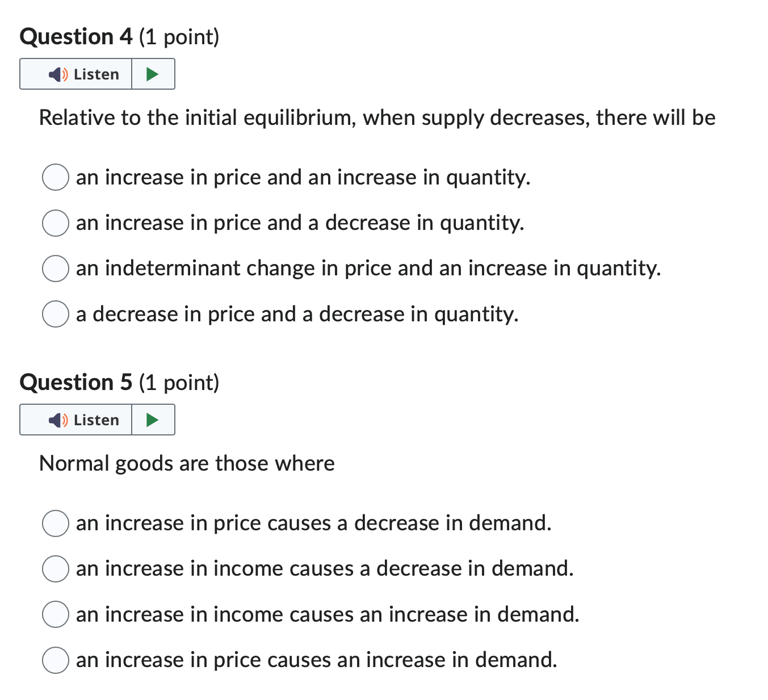Select "an increase in price causes an increase in demand"
This screenshot has width=768, height=700.
[x=55, y=660]
